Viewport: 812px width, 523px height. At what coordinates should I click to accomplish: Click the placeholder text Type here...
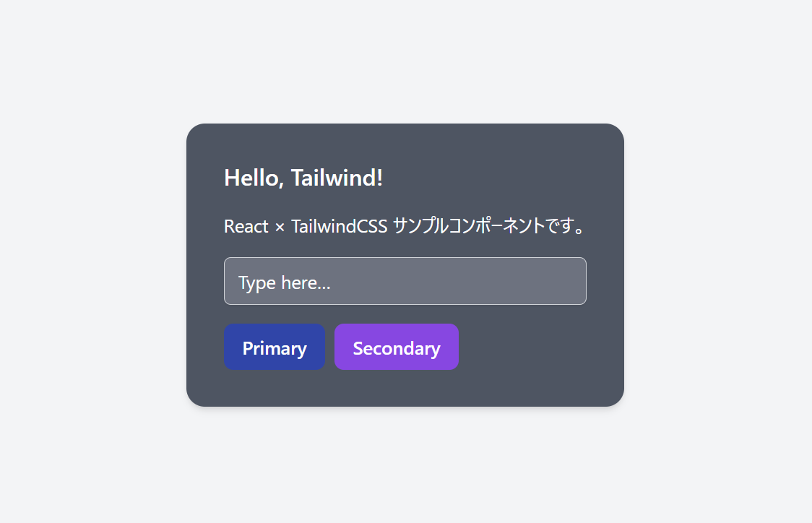[x=283, y=282]
